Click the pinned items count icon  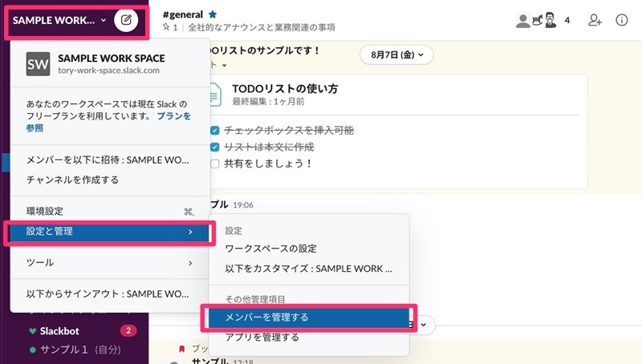169,27
